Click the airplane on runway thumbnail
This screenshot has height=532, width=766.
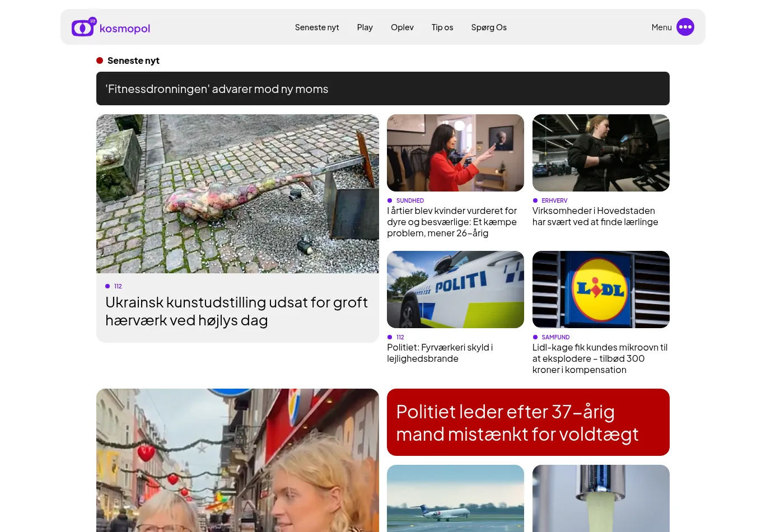(x=455, y=498)
